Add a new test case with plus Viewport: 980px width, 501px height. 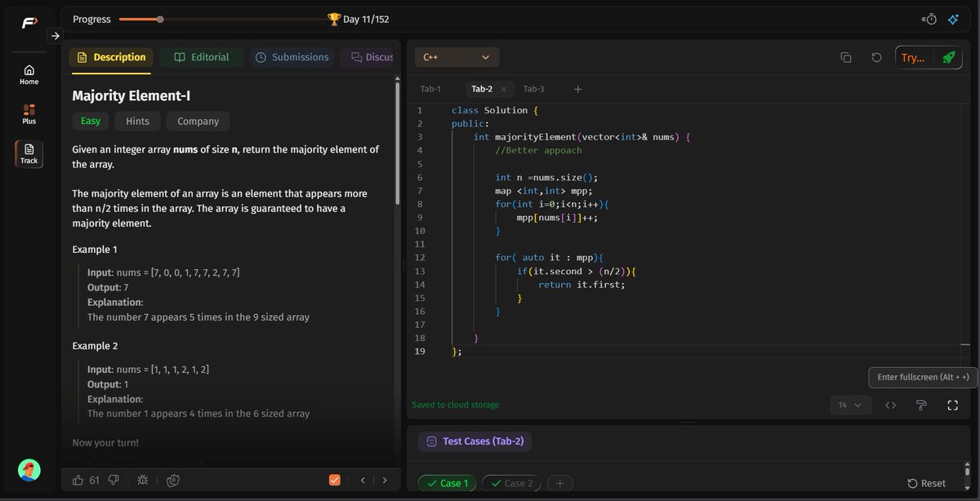[x=559, y=483]
